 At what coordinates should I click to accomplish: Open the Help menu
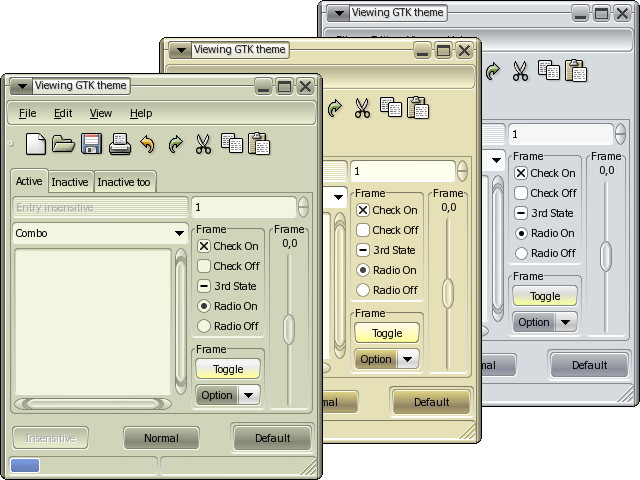[141, 113]
